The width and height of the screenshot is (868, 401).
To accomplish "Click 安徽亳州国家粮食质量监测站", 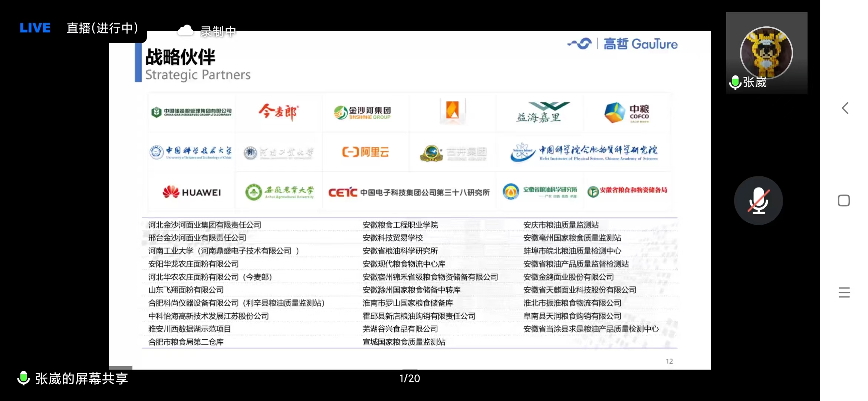I will click(572, 238).
